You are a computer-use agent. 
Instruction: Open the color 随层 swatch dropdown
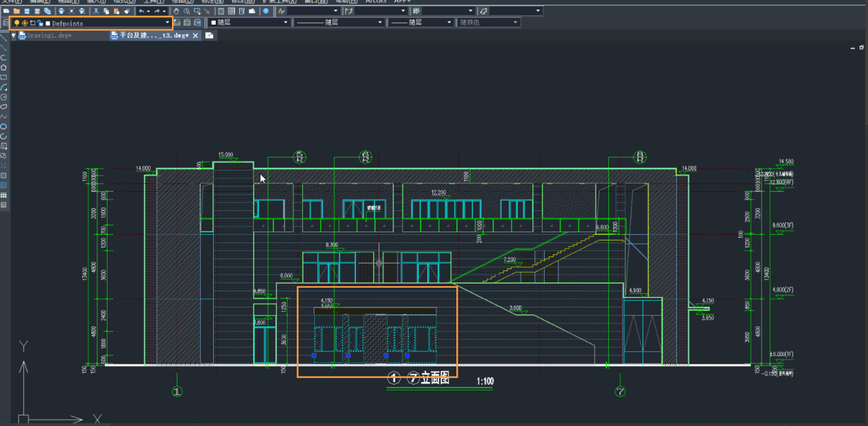coord(250,23)
